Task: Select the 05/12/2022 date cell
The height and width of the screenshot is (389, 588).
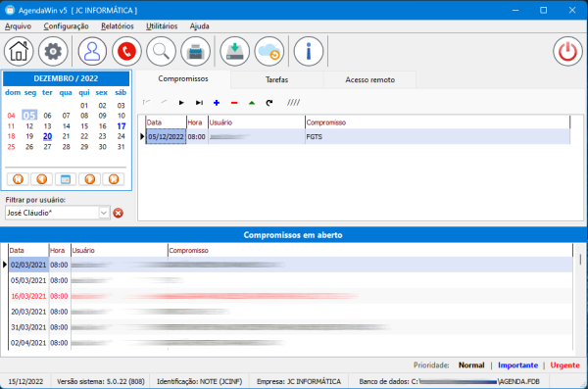Action: point(166,136)
